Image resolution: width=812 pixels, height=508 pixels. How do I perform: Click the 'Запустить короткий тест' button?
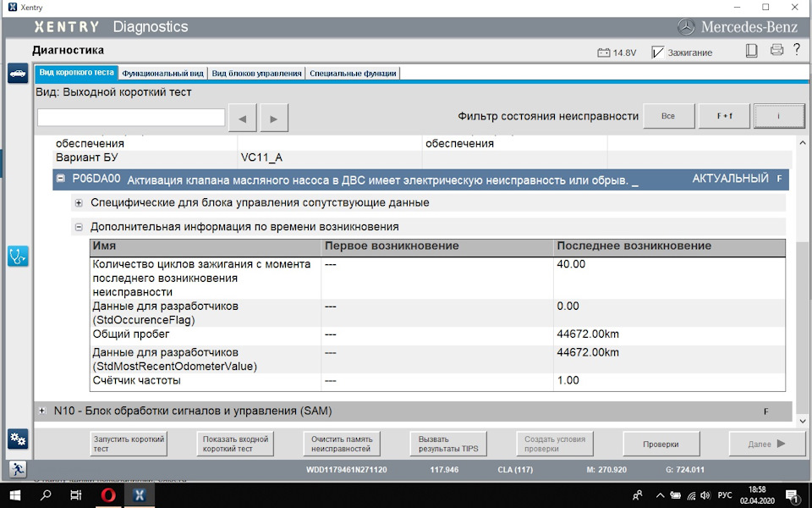coord(129,444)
